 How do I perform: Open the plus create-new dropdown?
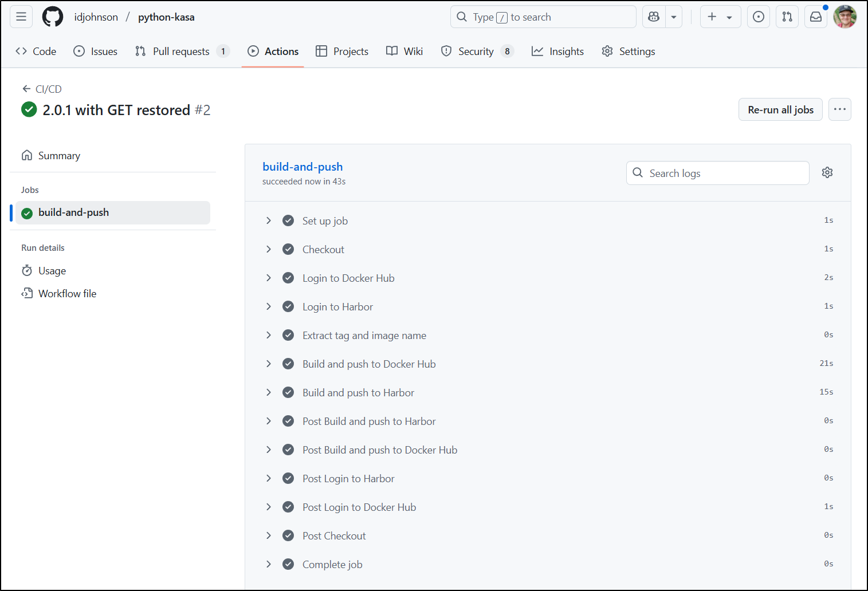(720, 17)
